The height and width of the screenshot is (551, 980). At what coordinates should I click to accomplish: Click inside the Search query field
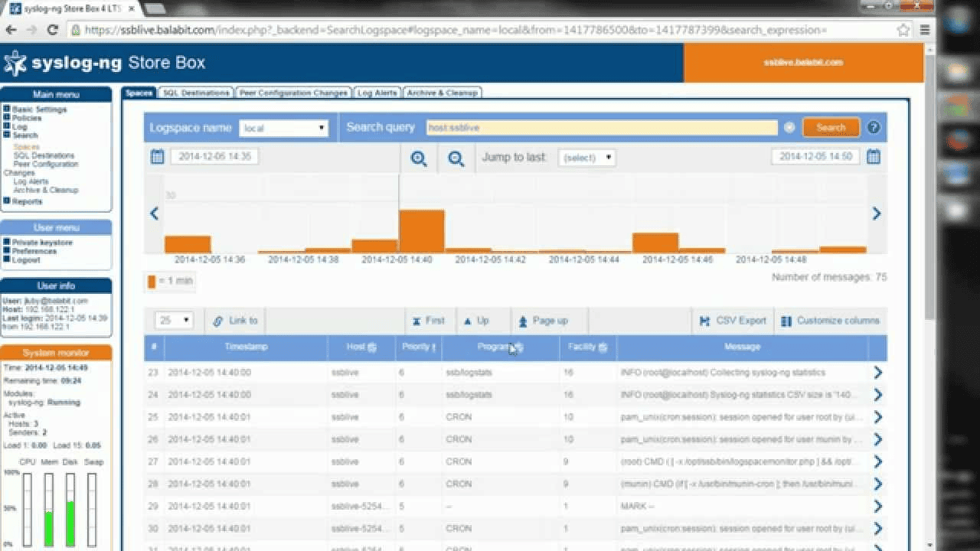[601, 128]
